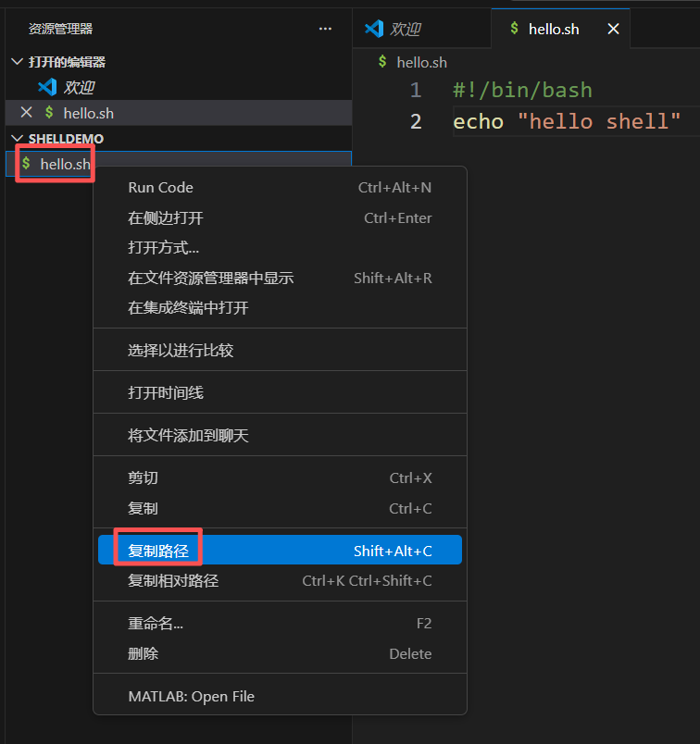Select 剪切 in the context menu
Image resolution: width=700 pixels, height=744 pixels.
pyautogui.click(x=281, y=477)
